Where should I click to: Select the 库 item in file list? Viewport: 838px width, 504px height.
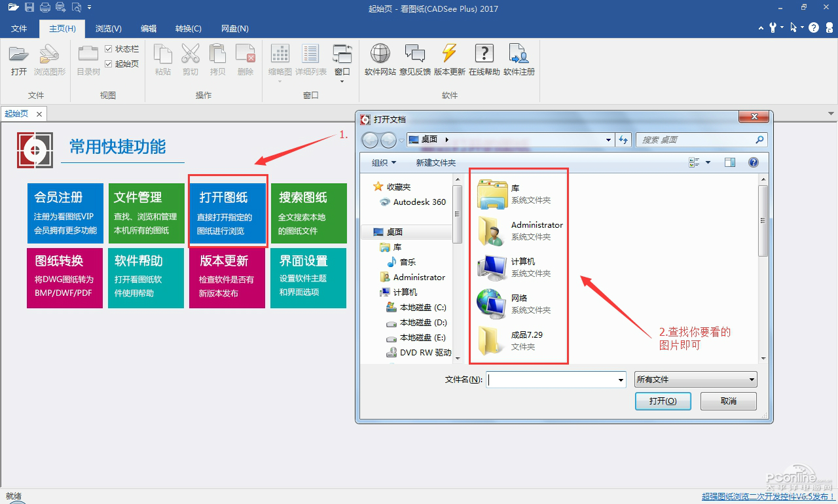click(515, 193)
